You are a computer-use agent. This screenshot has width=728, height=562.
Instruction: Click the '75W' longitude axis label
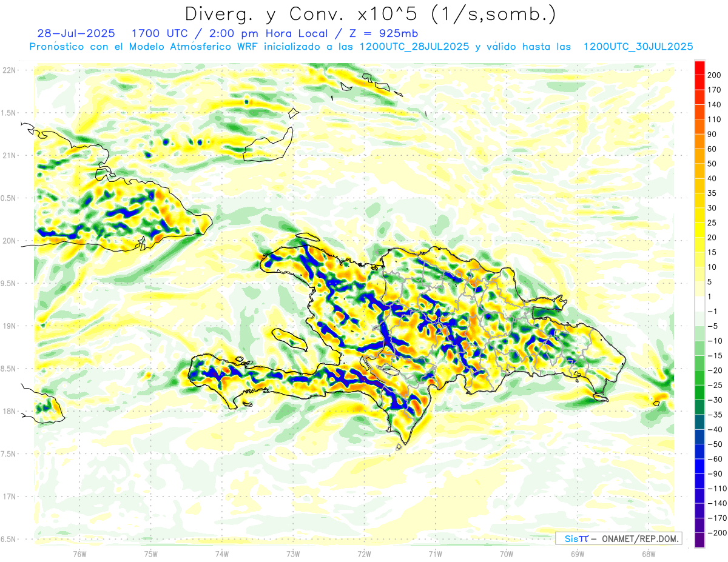pos(151,553)
